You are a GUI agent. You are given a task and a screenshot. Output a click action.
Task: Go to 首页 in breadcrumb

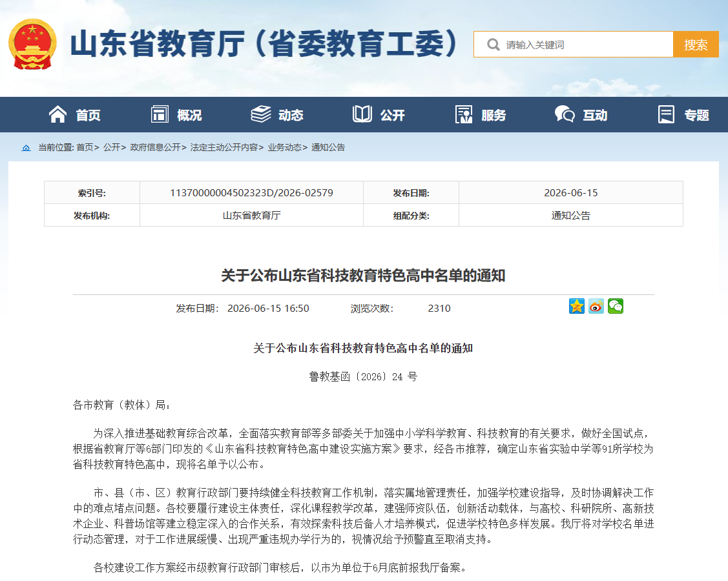(x=85, y=148)
